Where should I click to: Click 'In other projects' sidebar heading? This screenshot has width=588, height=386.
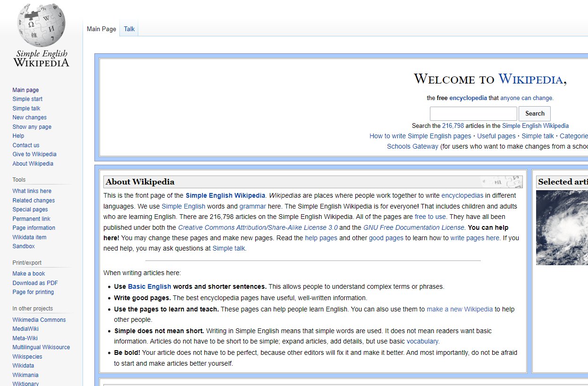click(33, 309)
